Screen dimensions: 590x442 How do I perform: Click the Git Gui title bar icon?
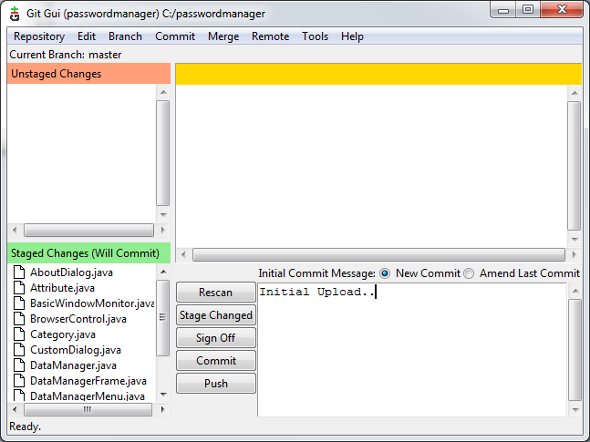[15, 14]
